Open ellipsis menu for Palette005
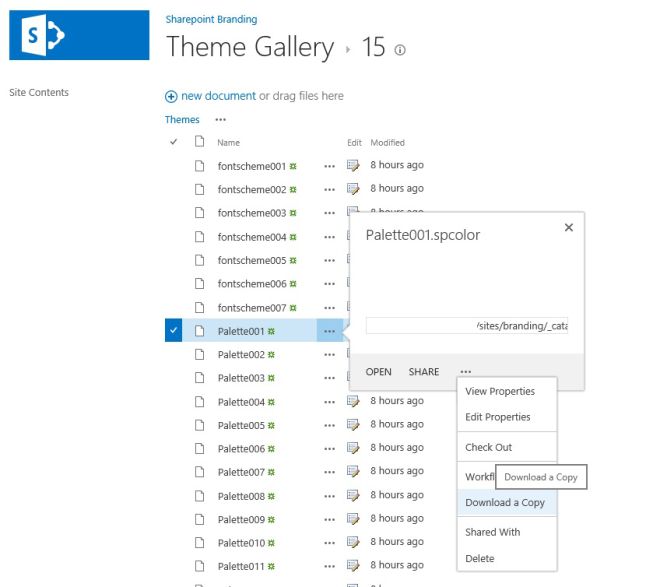This screenshot has height=587, width=650. coord(329,426)
